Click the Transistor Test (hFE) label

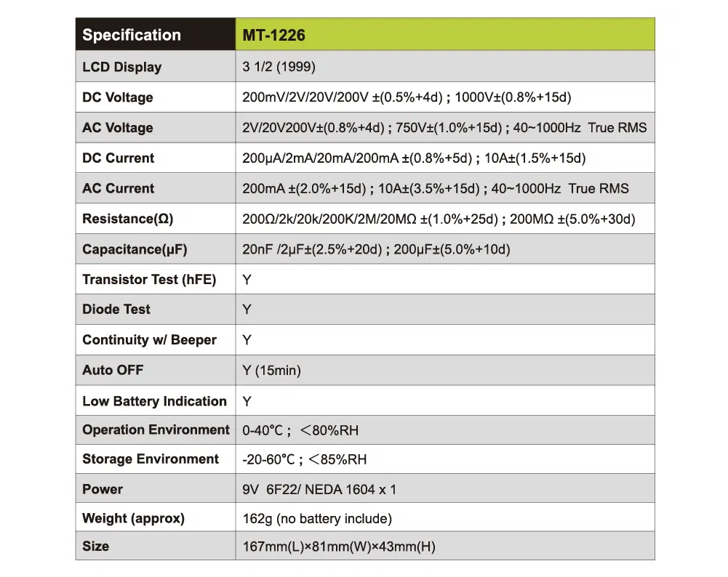pos(149,280)
